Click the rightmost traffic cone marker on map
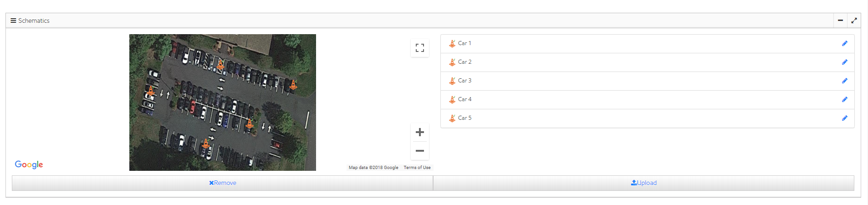This screenshot has height=205, width=868. (293, 85)
